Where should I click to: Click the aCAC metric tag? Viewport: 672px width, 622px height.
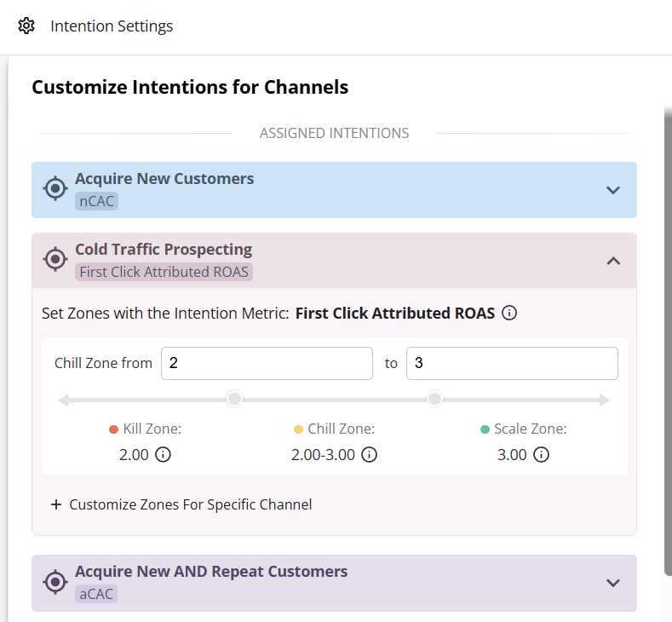click(96, 594)
